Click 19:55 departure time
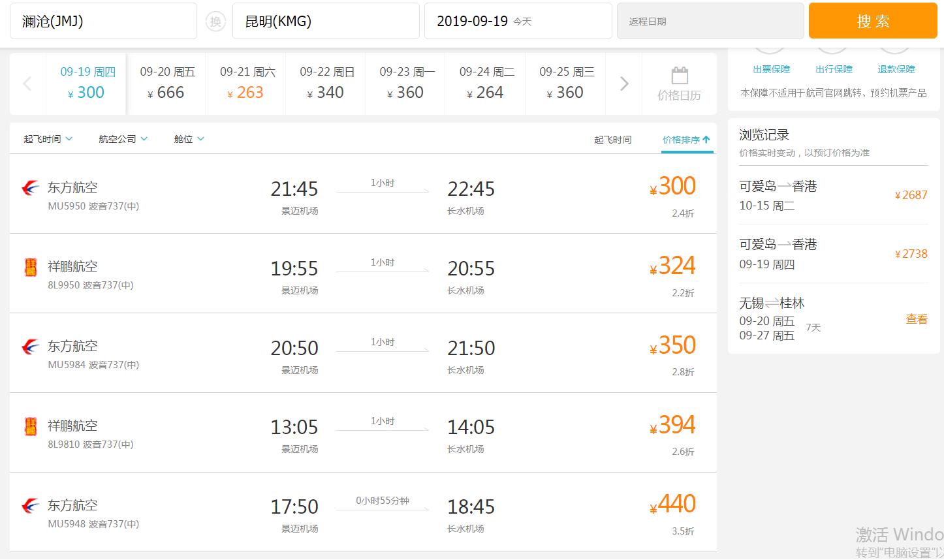The height and width of the screenshot is (560, 944). [x=294, y=269]
